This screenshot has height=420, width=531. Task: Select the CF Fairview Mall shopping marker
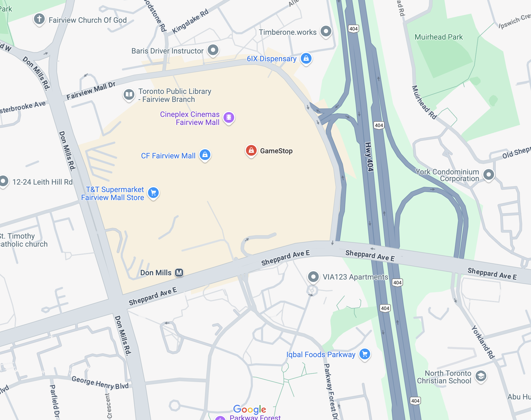pos(205,155)
